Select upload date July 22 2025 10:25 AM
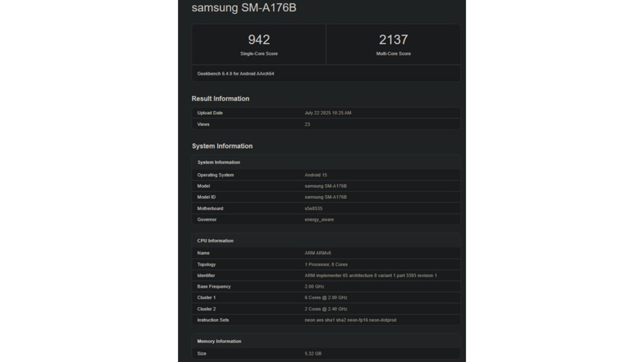Screen dimensions: 644x362 (328, 113)
